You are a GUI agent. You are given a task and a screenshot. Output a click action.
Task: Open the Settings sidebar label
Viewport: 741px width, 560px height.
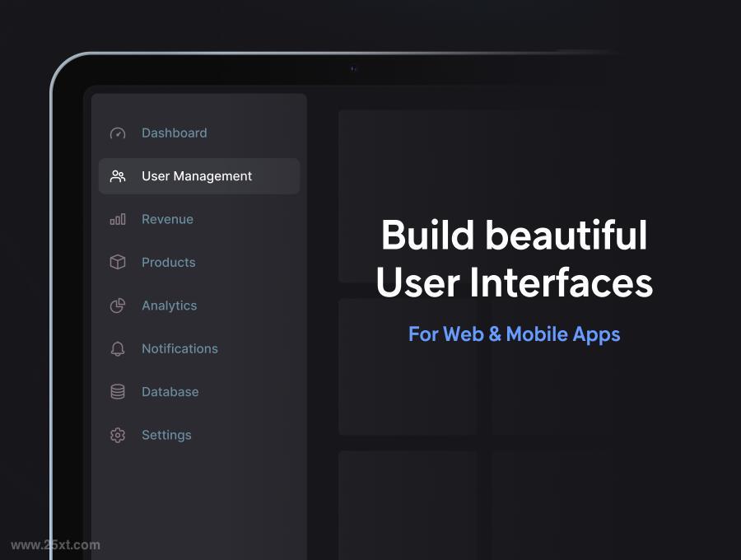pyautogui.click(x=167, y=436)
